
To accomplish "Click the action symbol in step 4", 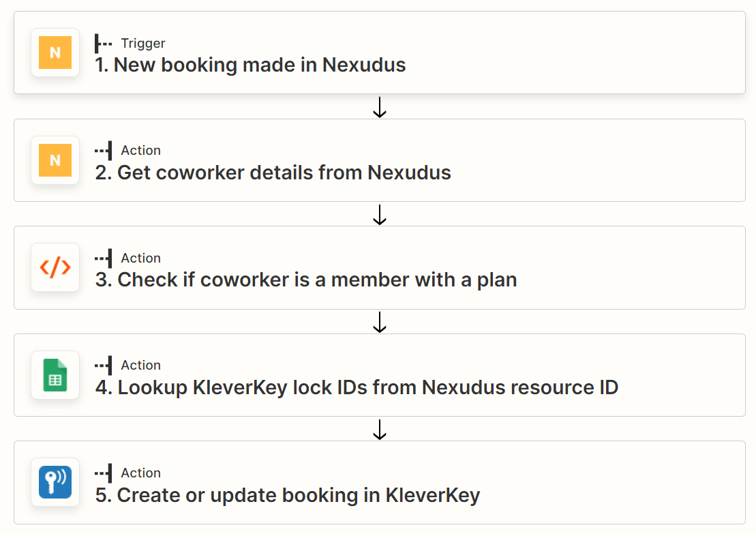I will point(103,365).
